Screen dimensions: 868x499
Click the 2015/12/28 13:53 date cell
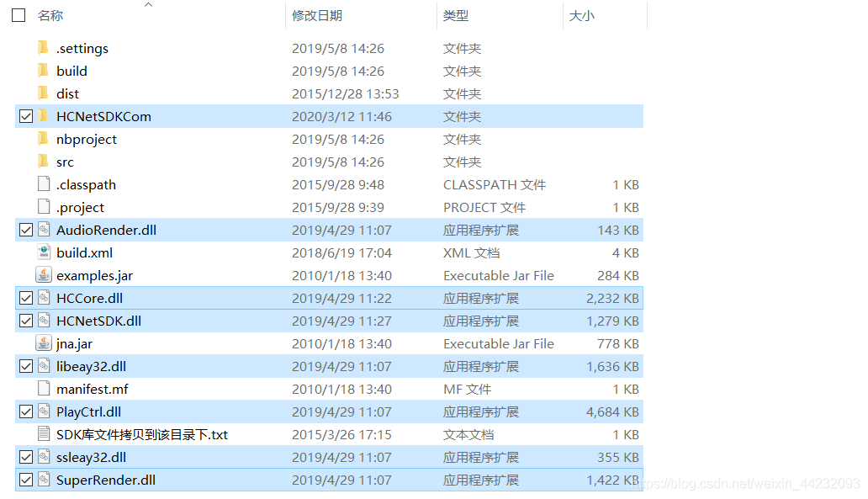coord(346,93)
